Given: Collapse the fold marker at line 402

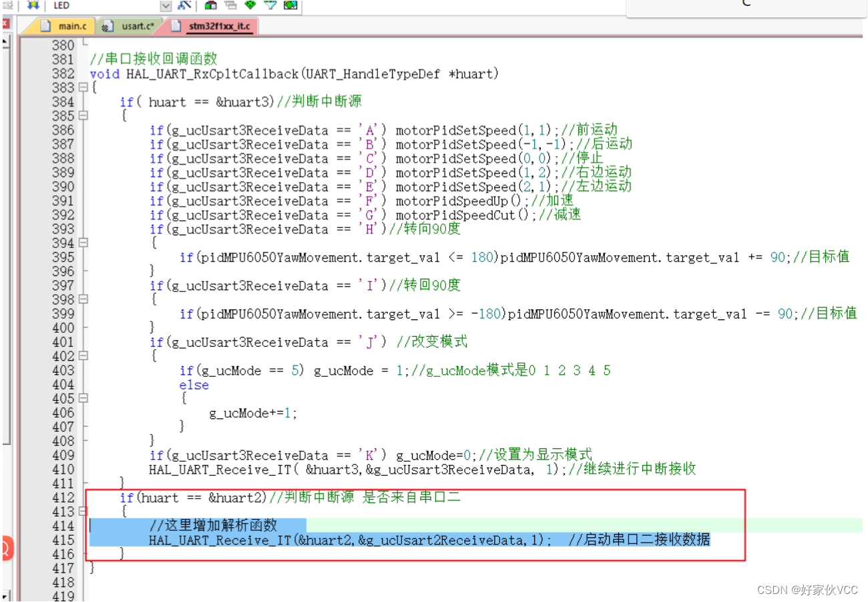Looking at the screenshot, I should [83, 356].
